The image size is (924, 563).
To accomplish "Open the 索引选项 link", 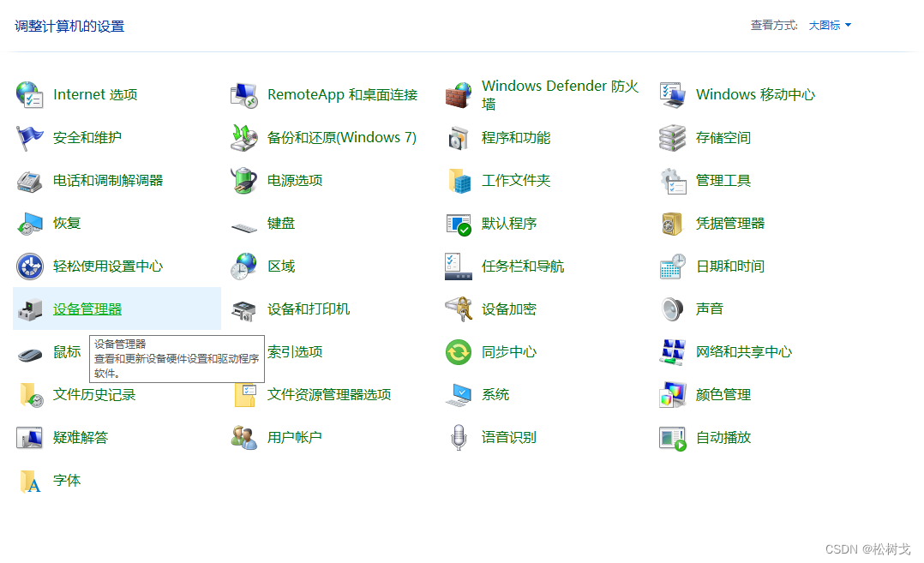I will click(295, 352).
